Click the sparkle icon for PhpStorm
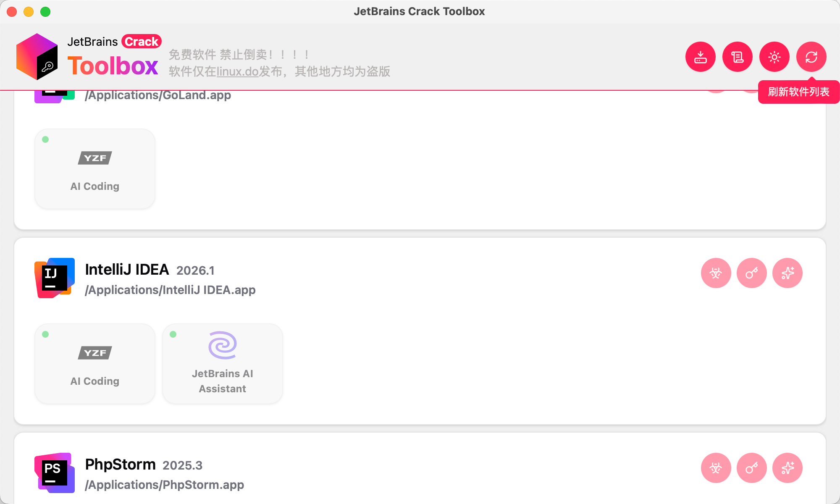 coord(787,468)
